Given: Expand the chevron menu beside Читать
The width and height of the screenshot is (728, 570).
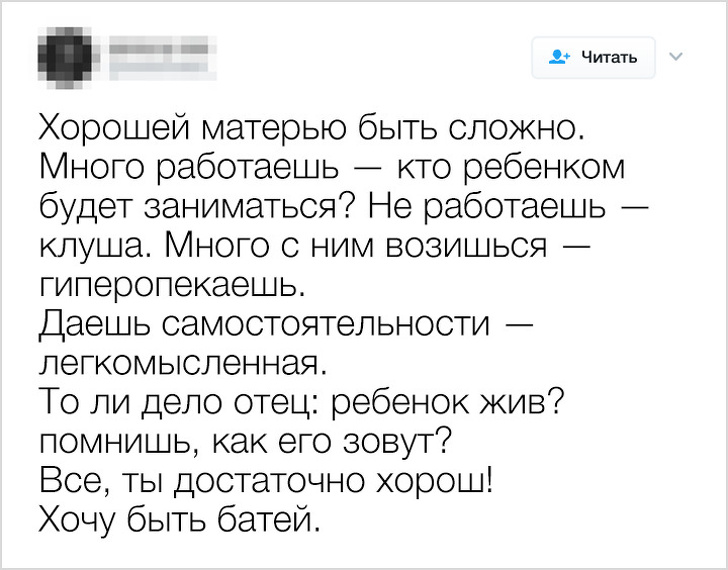Looking at the screenshot, I should [675, 57].
